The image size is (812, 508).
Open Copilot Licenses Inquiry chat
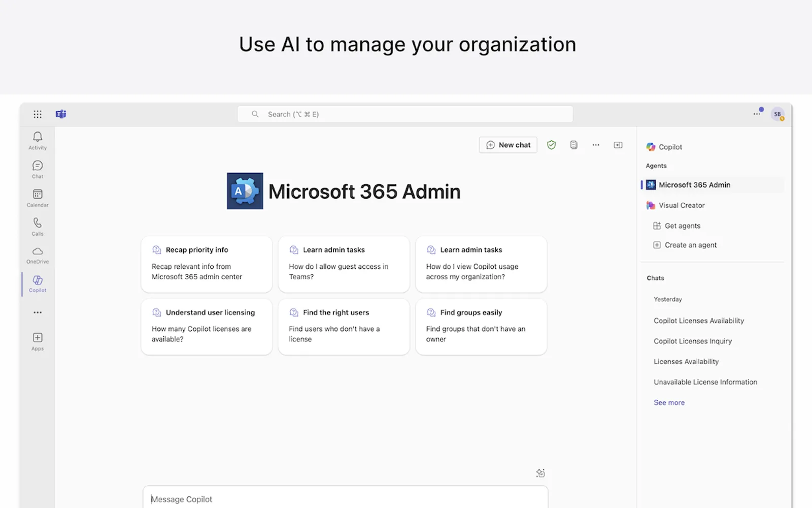point(693,341)
